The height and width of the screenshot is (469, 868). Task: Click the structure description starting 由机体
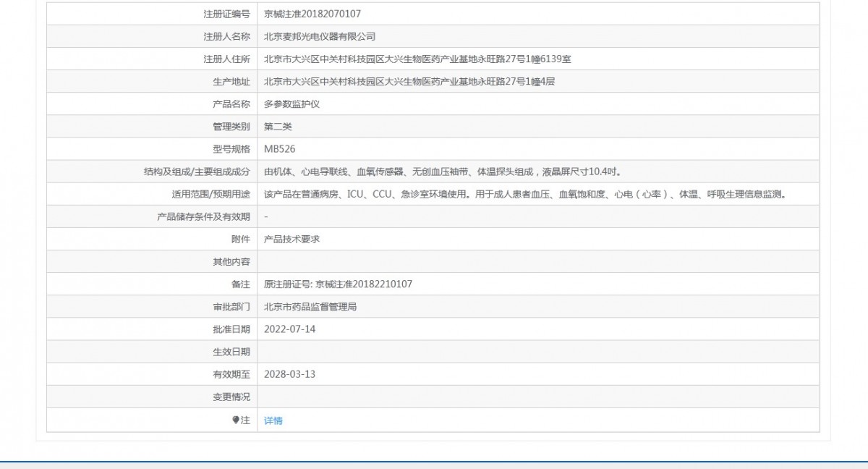[443, 172]
